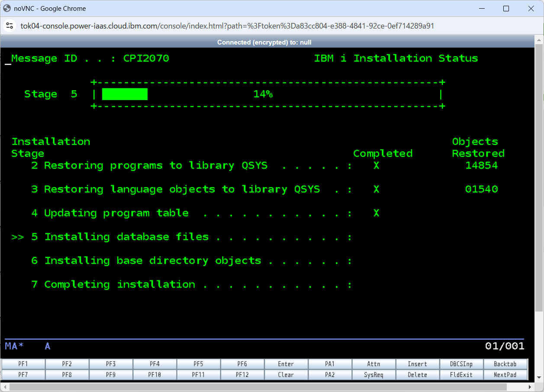The height and width of the screenshot is (392, 544).
Task: Minimize the noVNC Chrome window
Action: click(x=481, y=8)
